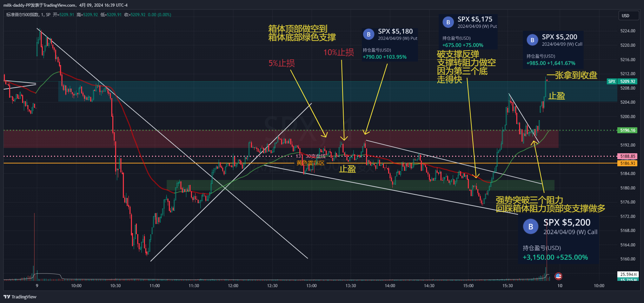Click the 标准普尔500指数 symbol title
This screenshot has width=644, height=303.
[22, 15]
